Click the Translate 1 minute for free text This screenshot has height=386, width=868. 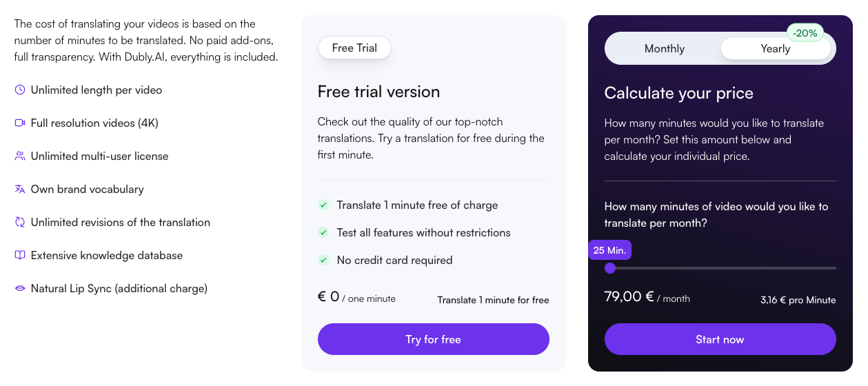point(493,300)
